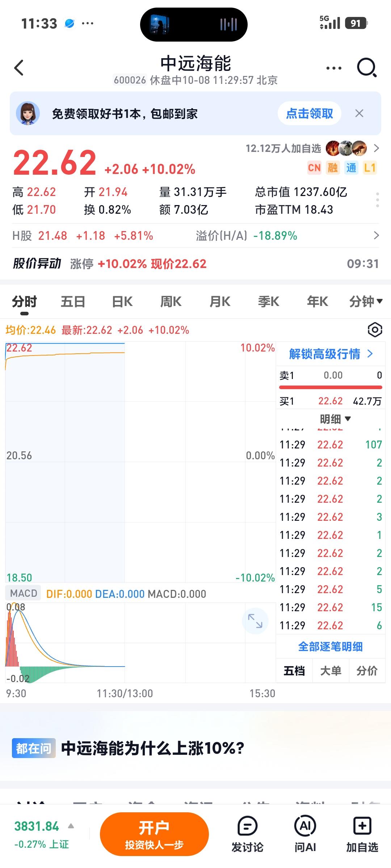Select the 五档 tab
391x868 pixels.
click(294, 671)
